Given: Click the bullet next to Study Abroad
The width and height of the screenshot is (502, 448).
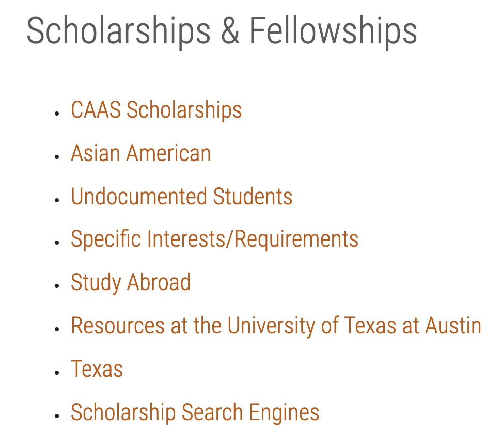Looking at the screenshot, I should [57, 286].
